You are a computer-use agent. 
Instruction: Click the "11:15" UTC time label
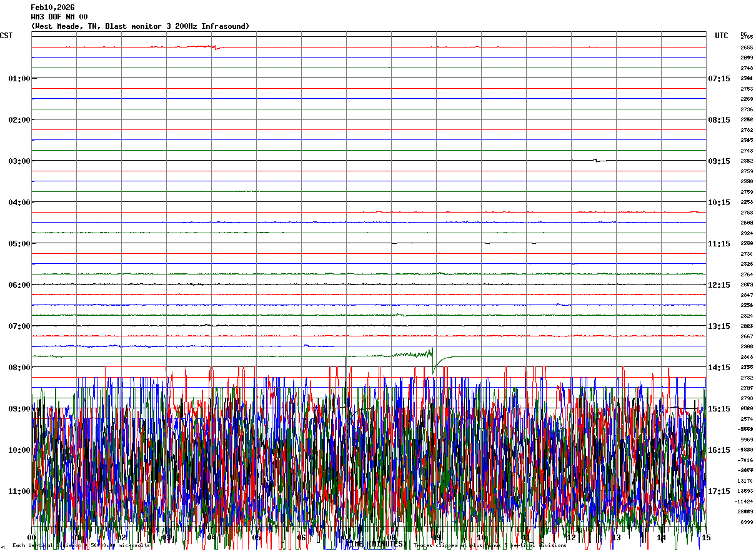(719, 244)
